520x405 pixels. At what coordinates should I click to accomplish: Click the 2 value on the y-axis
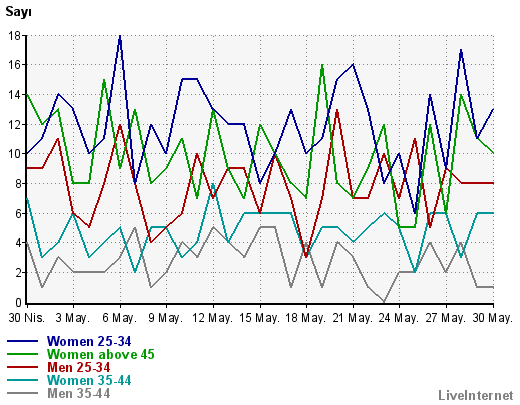coord(18,273)
